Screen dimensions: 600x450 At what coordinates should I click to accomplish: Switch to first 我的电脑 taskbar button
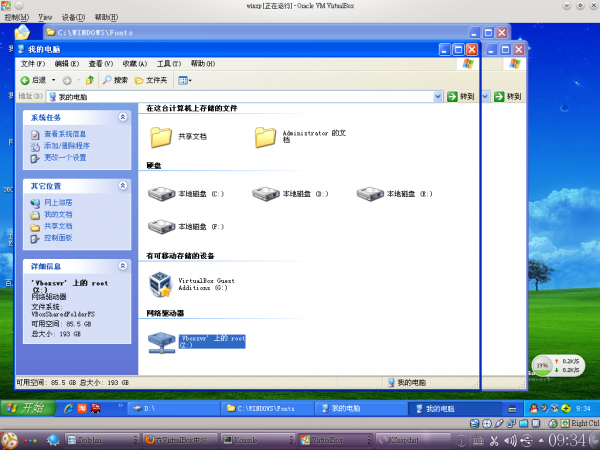tap(360, 409)
